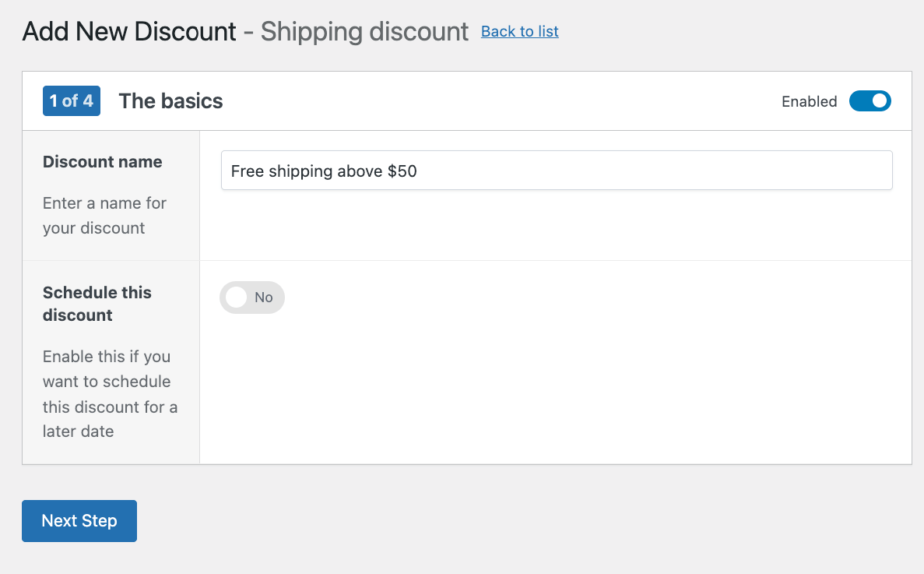Click "Free shipping above $50" text
Screen dimensions: 924x574
pyautogui.click(x=324, y=171)
